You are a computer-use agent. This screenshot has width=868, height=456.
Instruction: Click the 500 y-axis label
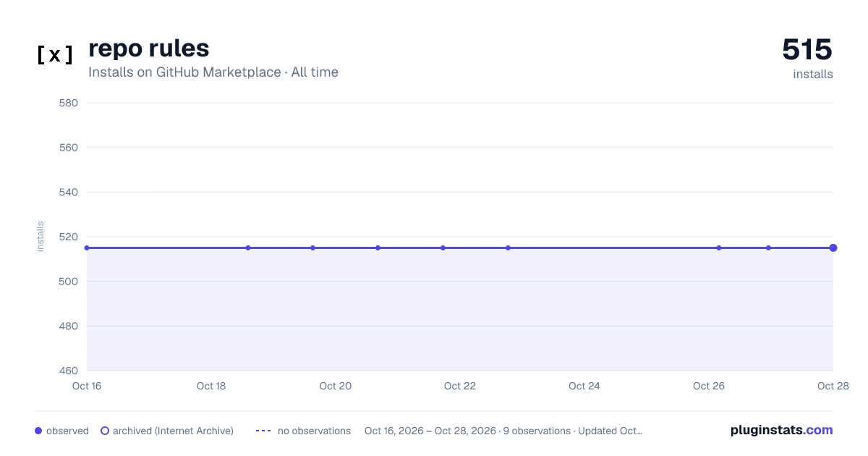pos(69,282)
